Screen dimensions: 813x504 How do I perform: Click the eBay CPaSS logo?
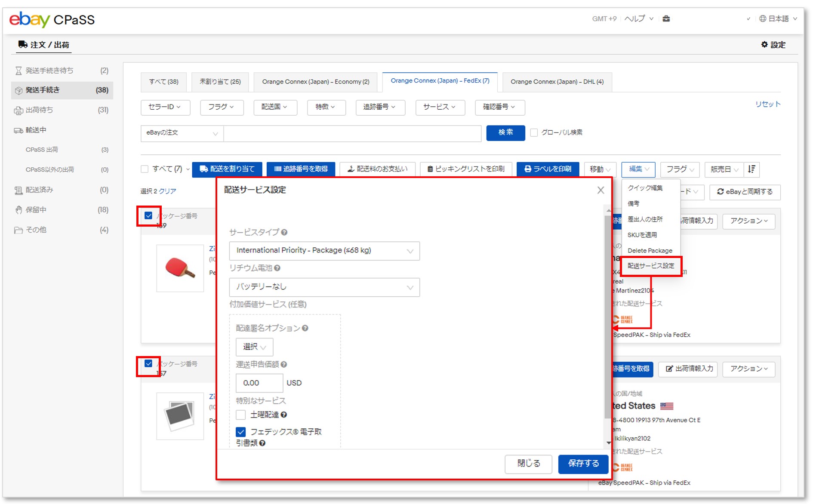pyautogui.click(x=52, y=19)
